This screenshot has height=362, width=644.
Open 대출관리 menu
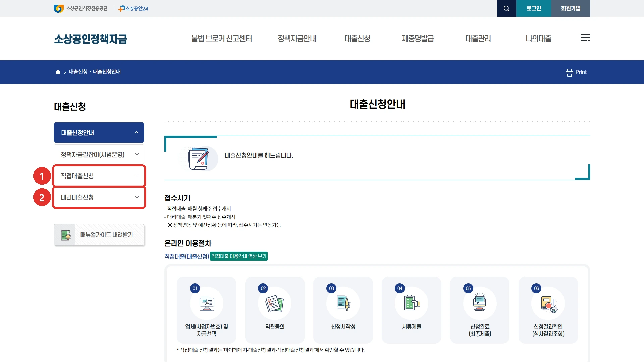coord(478,39)
